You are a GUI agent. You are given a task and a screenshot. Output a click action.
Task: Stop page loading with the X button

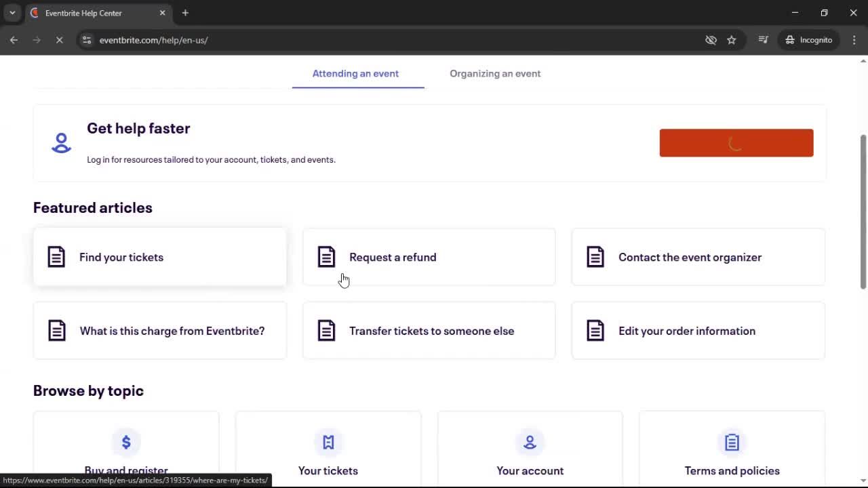coord(59,40)
